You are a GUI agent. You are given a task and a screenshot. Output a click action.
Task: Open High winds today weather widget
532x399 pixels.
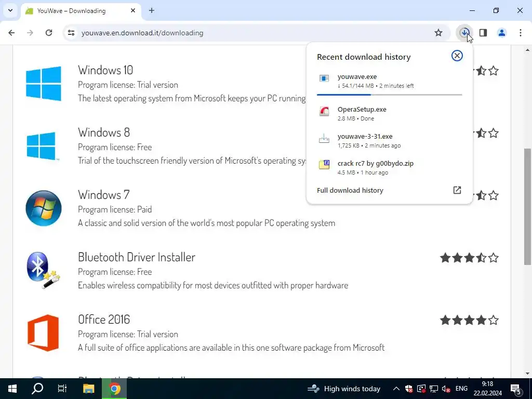(344, 389)
